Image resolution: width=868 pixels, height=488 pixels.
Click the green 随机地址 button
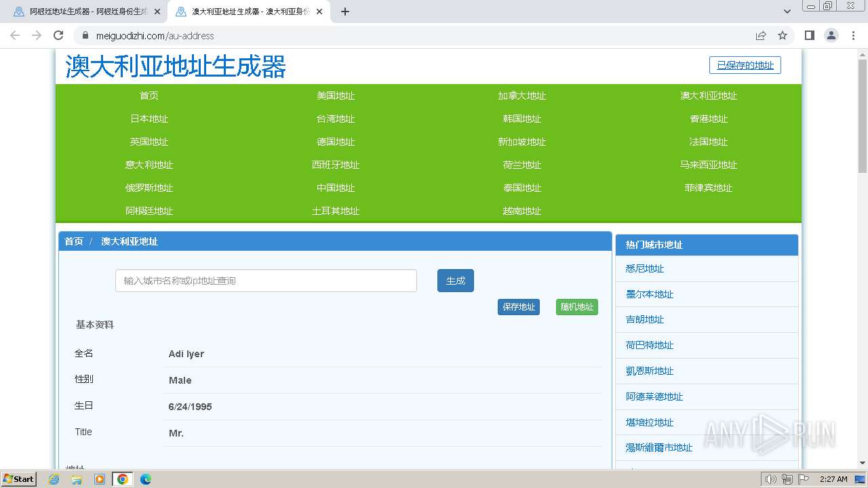pyautogui.click(x=577, y=307)
